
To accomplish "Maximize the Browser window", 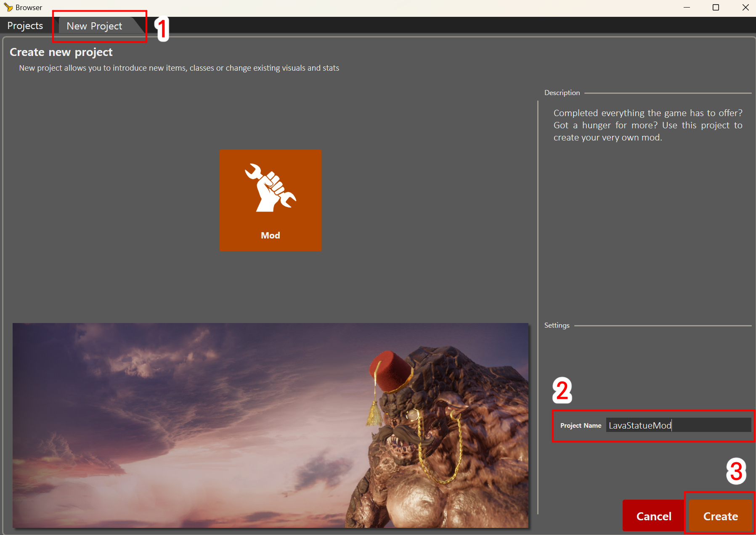I will [x=716, y=8].
